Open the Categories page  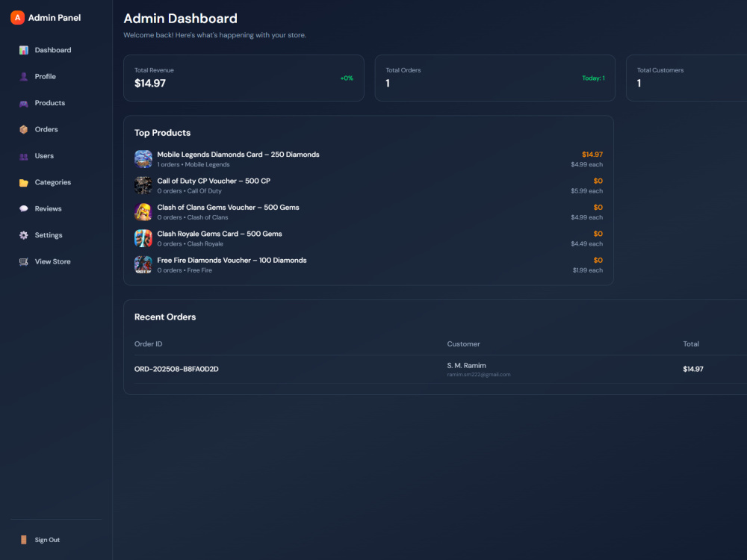[x=53, y=182]
